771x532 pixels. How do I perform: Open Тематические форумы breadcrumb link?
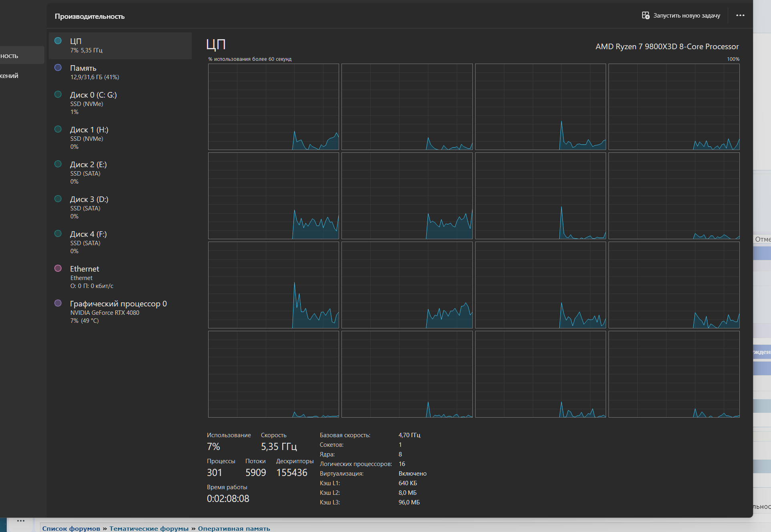pos(149,528)
